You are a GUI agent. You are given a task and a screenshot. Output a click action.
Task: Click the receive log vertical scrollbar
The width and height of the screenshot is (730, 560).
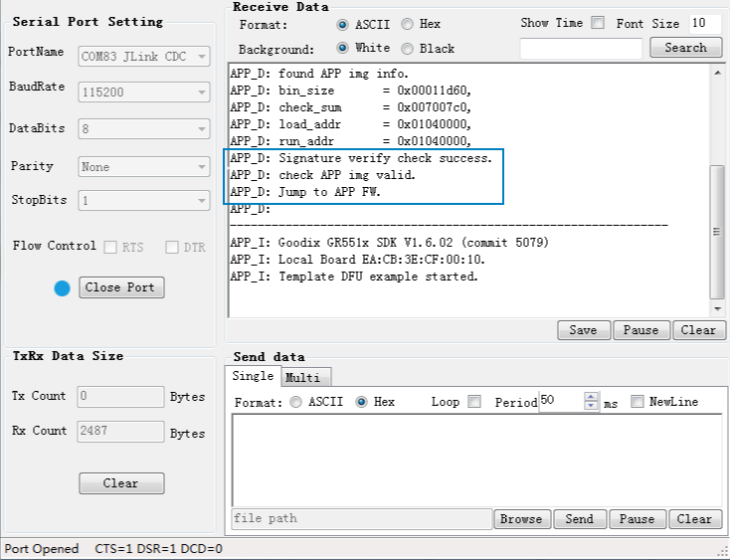click(x=718, y=230)
